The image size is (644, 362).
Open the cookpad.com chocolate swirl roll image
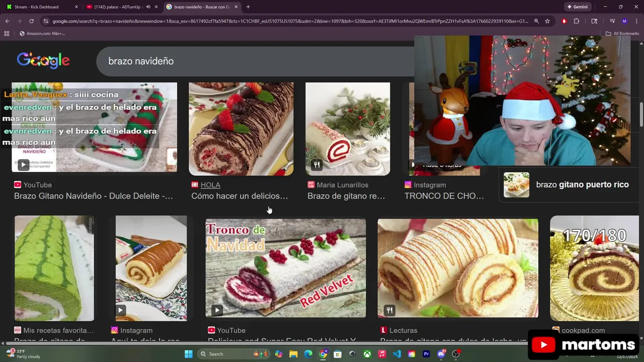594,268
